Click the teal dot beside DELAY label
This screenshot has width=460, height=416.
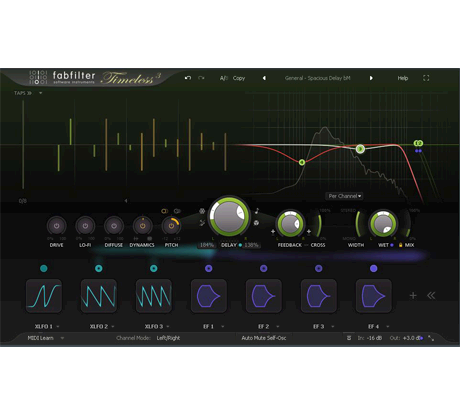(x=240, y=245)
